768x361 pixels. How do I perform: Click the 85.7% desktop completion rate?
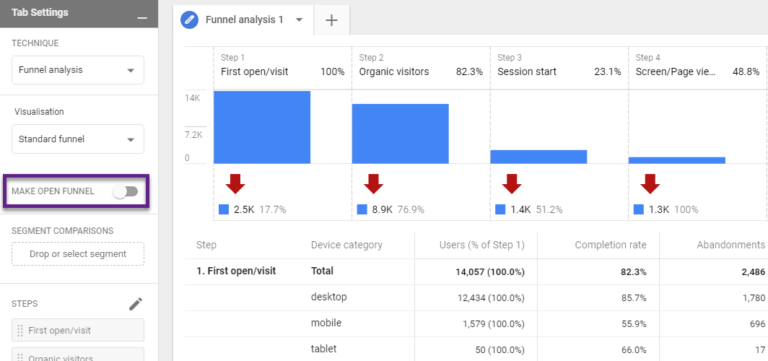(x=634, y=298)
